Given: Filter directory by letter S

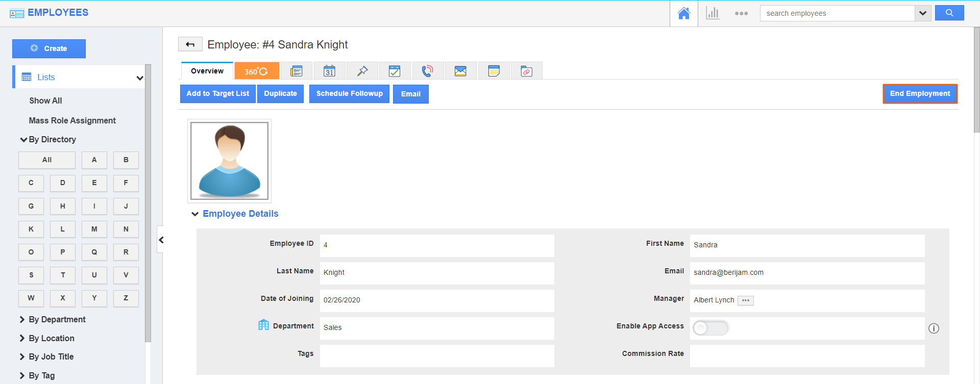Looking at the screenshot, I should pos(31,275).
